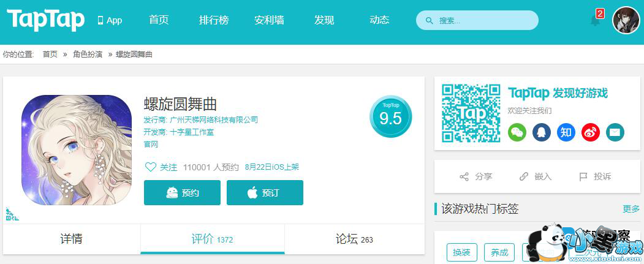
Task: Open the Zhihu 知 follow icon
Action: click(x=566, y=132)
